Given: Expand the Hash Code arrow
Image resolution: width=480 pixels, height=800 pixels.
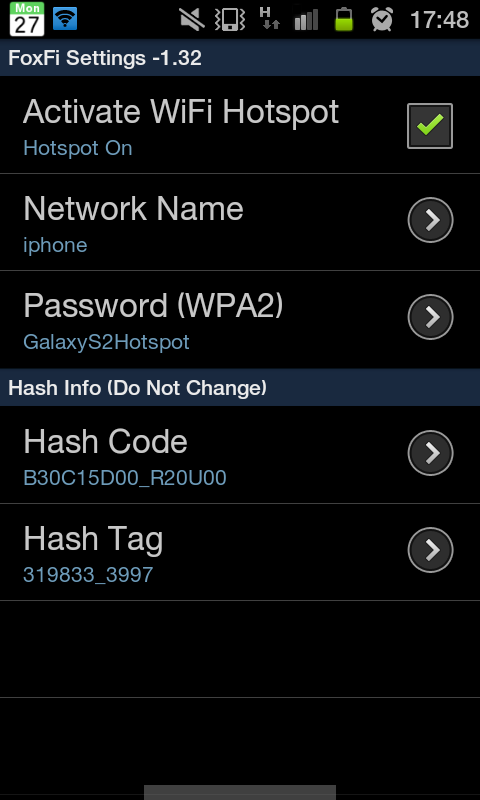Looking at the screenshot, I should click(430, 453).
